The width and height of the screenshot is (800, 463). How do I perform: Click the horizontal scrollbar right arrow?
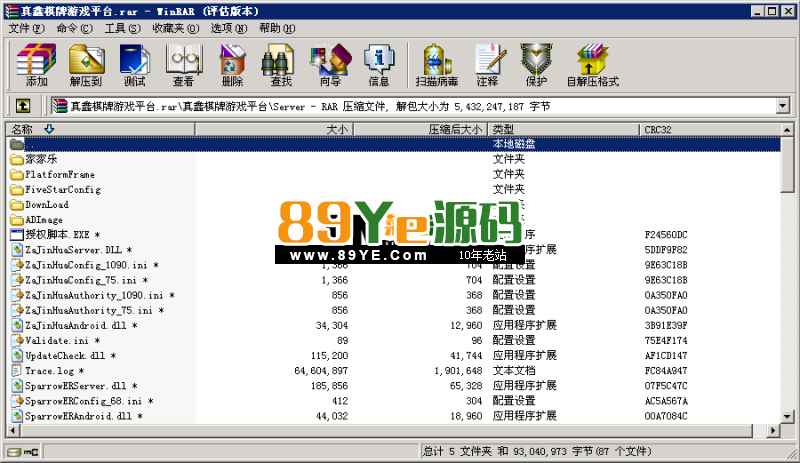coord(774,431)
